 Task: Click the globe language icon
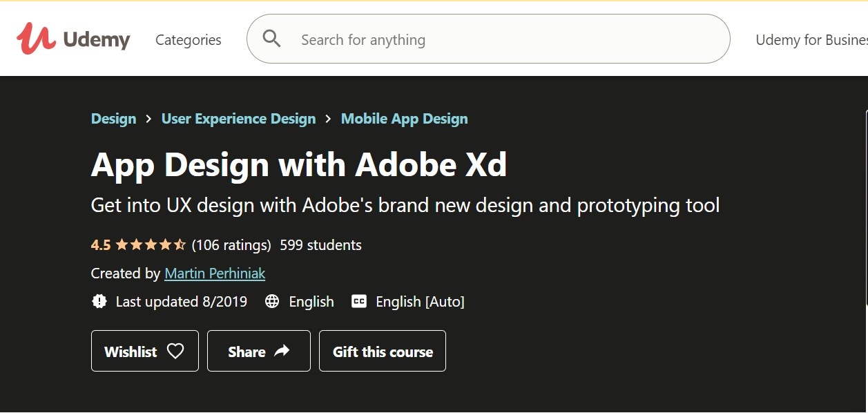[272, 301]
